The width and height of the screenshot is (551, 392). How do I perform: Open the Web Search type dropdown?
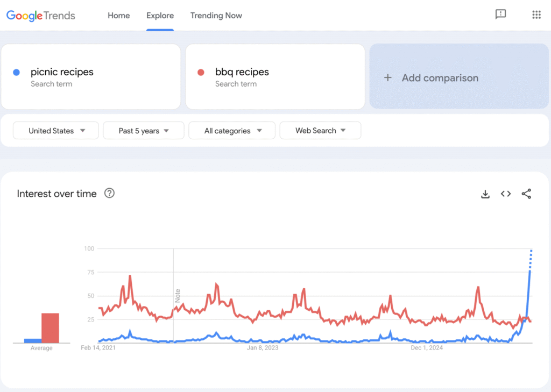pyautogui.click(x=320, y=130)
